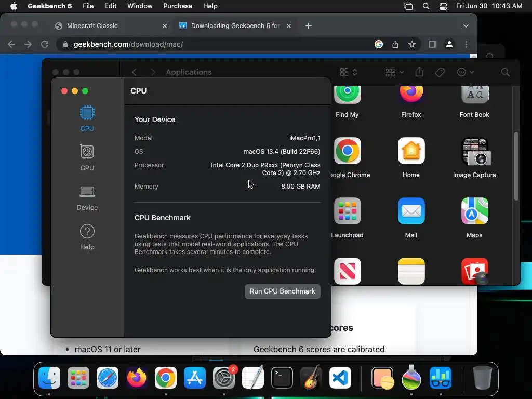Viewport: 532px width, 399px height.
Task: Close the Minecraft Classic tab
Action: 165,26
